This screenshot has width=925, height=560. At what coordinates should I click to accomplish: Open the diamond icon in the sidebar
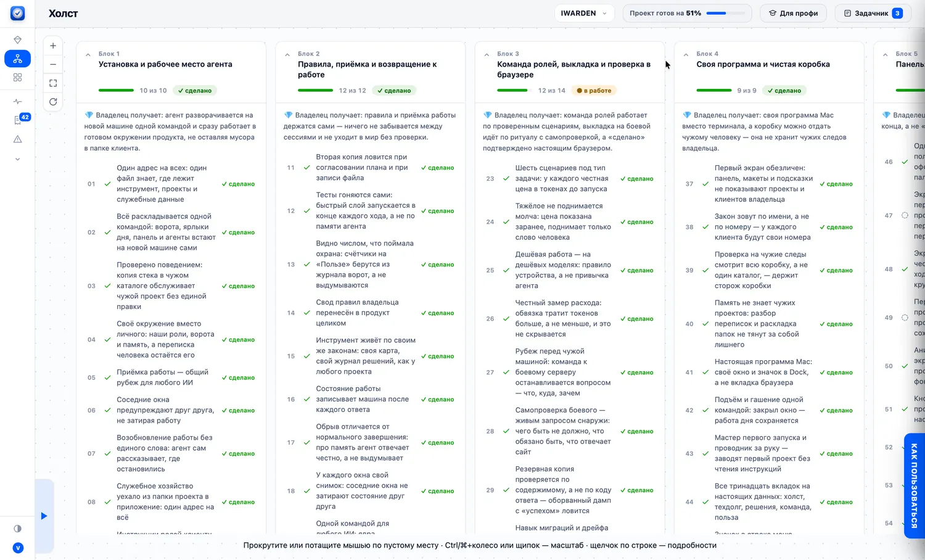click(x=17, y=39)
